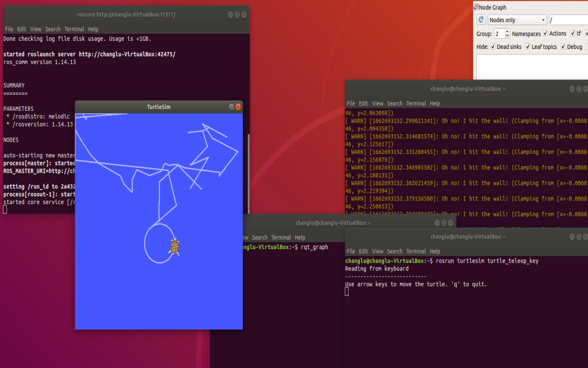Maximize the rqt_graph terminal window
This screenshot has width=588, height=368.
click(x=444, y=223)
